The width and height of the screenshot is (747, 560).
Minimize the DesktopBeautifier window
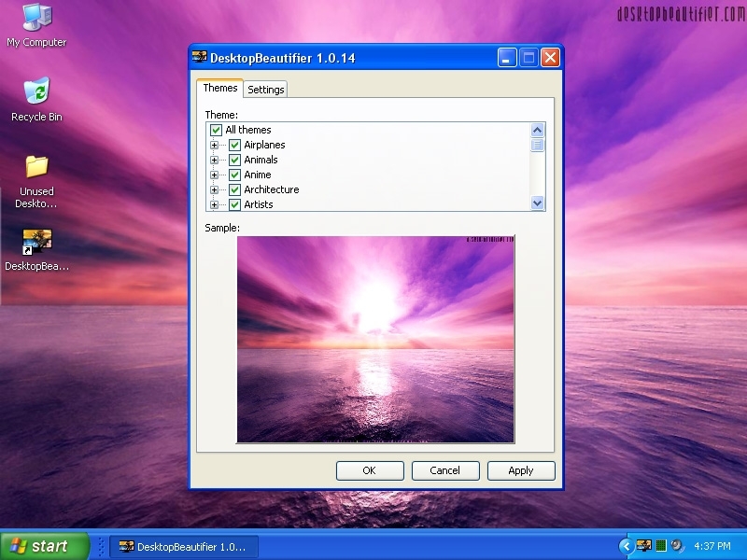507,58
